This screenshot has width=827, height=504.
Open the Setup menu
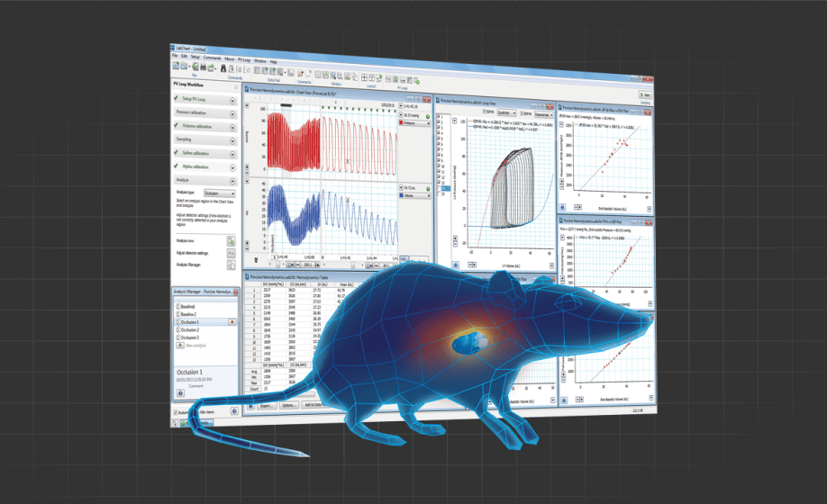[195, 57]
